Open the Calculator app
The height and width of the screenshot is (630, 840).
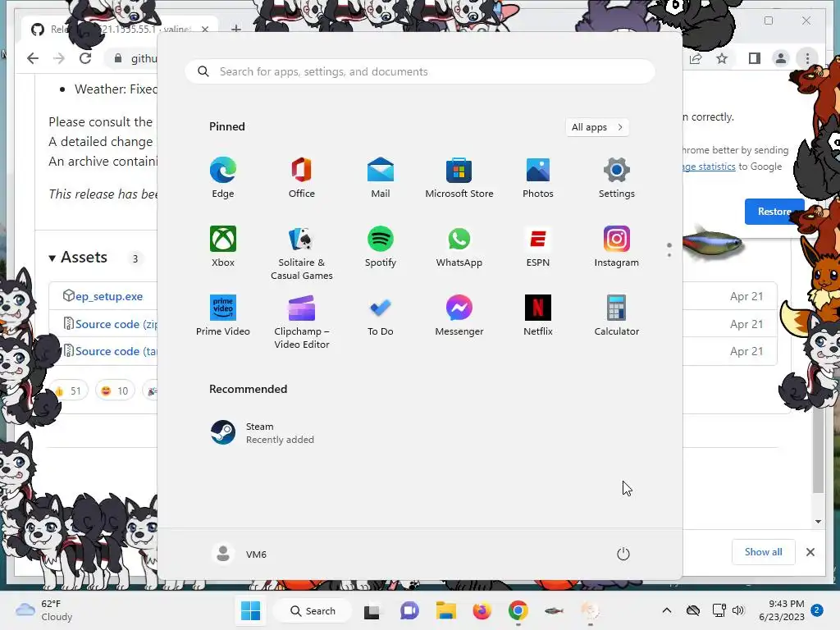pos(617,316)
